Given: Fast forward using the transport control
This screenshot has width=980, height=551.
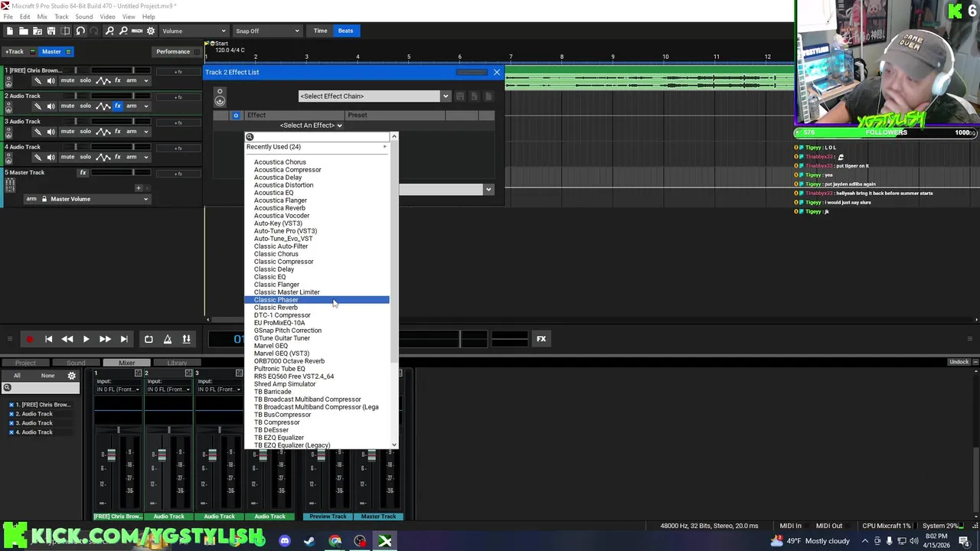Looking at the screenshot, I should click(105, 339).
